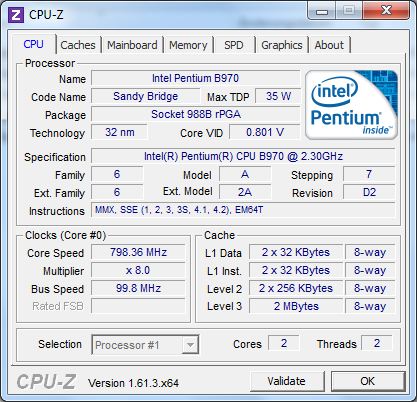Screen dimensions: 417x402
Task: Click the name field 'Intel Pentium B970'
Action: 195,78
